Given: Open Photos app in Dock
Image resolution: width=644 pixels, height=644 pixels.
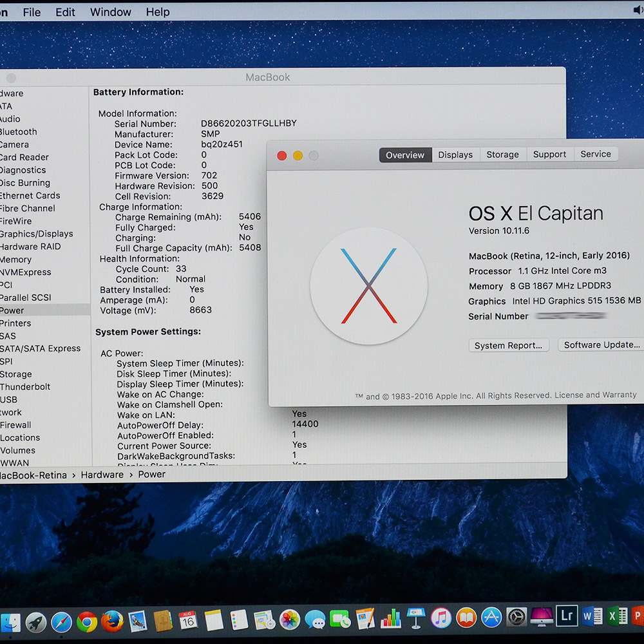Looking at the screenshot, I should [x=290, y=620].
